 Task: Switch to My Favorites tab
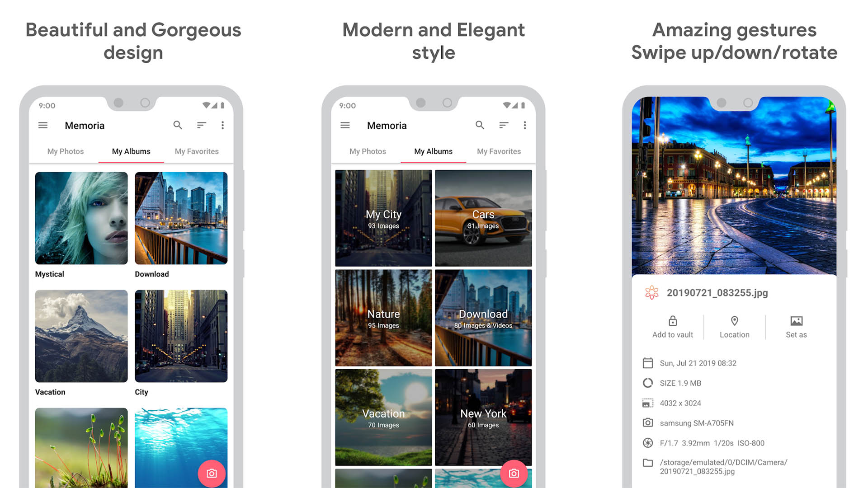click(x=197, y=151)
